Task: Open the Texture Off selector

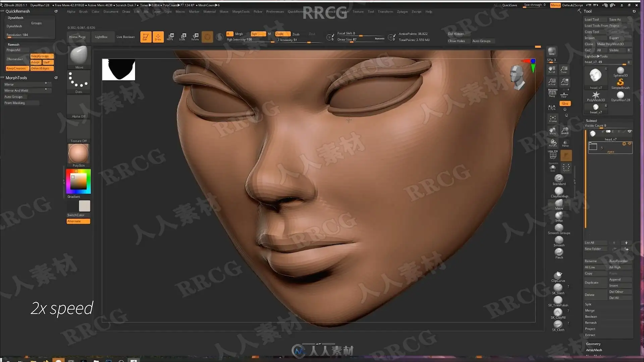Action: coord(79,131)
